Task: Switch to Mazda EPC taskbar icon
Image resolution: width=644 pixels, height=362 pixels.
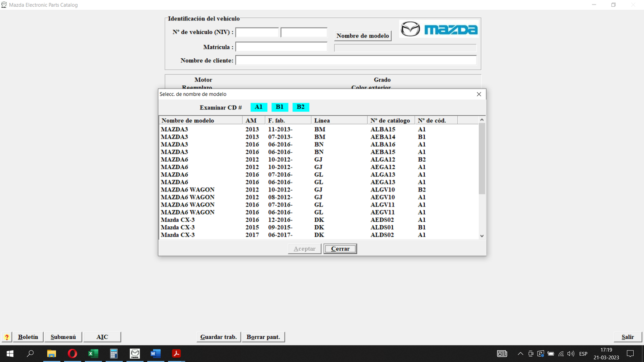Action: click(135, 354)
